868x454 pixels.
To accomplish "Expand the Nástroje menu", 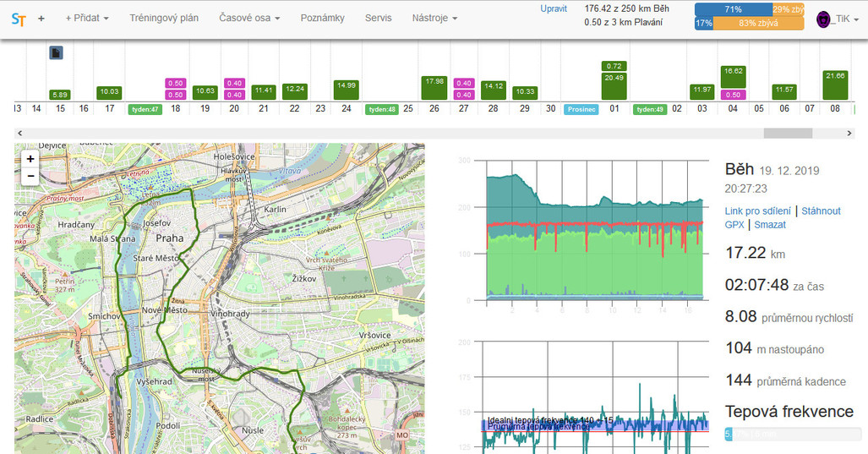I will tap(434, 18).
